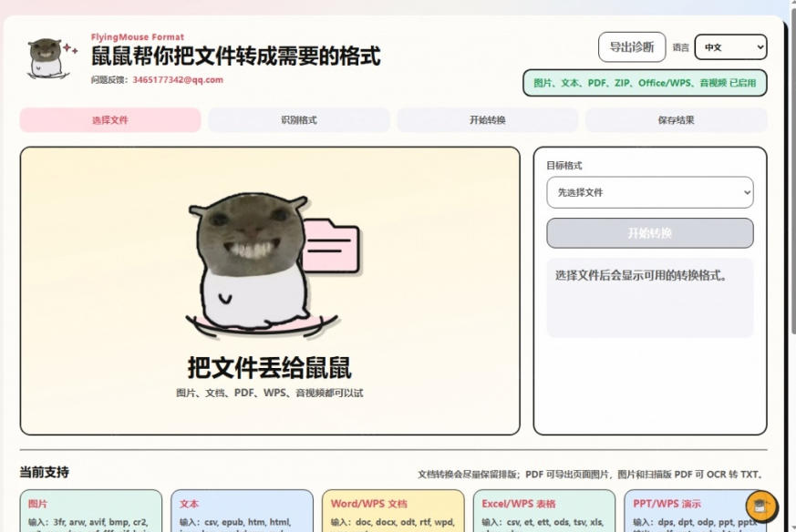Click the title 鼠鼠帮你把文件转成需要的格式
The image size is (796, 532).
pyautogui.click(x=235, y=56)
